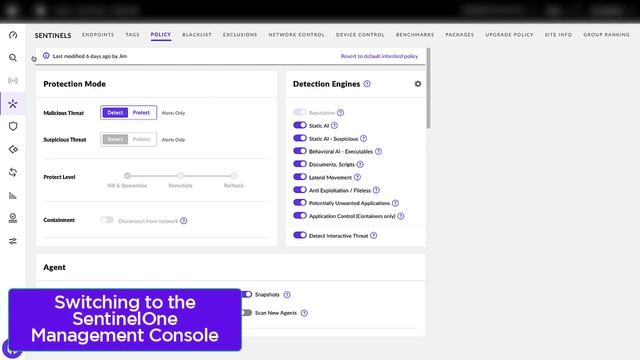The image size is (640, 360).
Task: Toggle the Snapshots switch
Action: [247, 294]
